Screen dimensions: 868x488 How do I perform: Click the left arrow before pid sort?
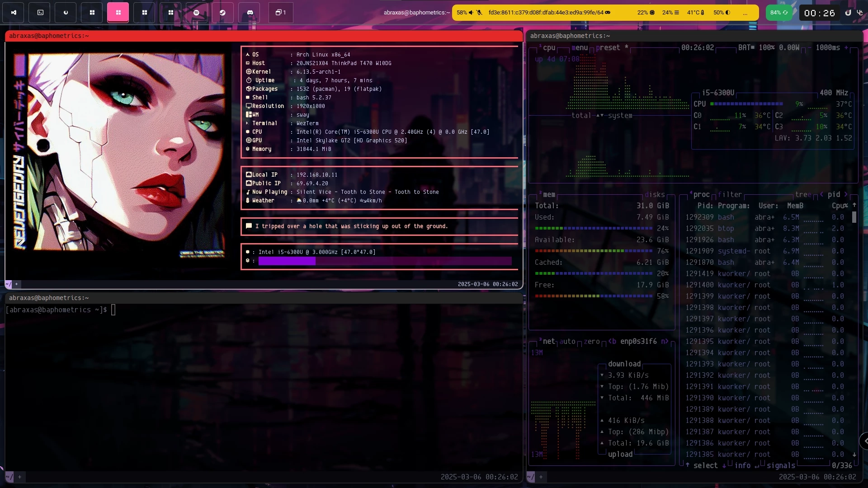click(x=821, y=195)
